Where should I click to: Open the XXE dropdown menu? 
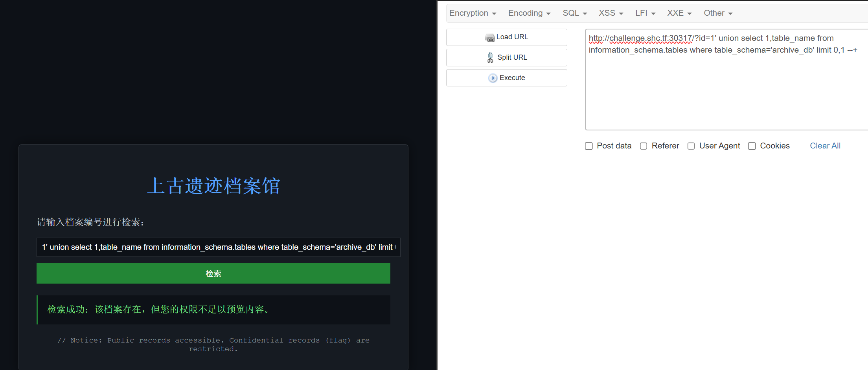(x=679, y=13)
